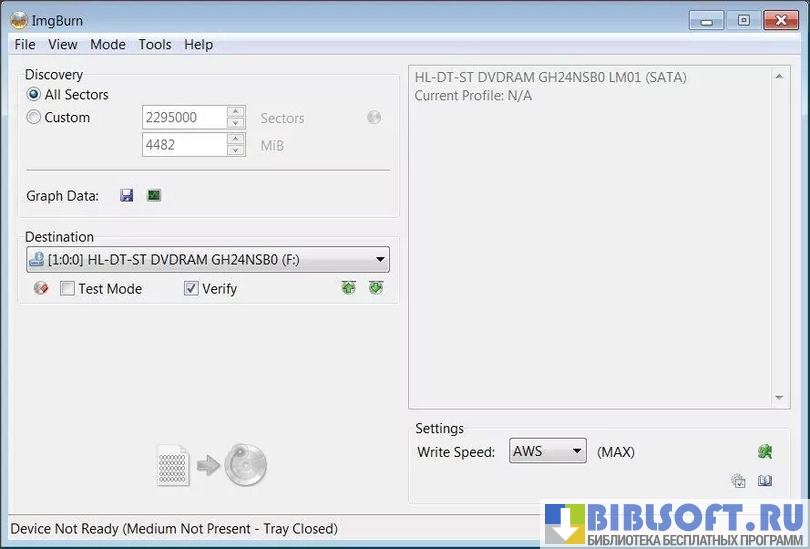
Task: Click the Sectors value field showing 2295000
Action: [x=184, y=118]
